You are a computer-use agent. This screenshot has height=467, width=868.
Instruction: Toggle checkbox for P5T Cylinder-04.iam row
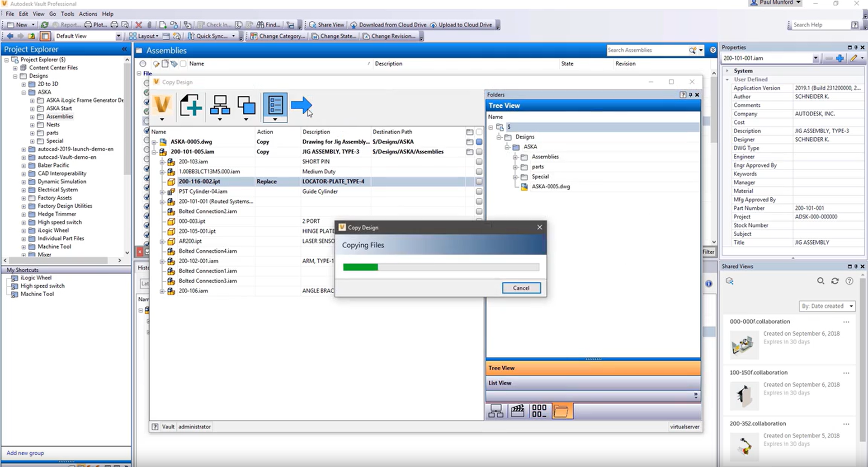click(479, 191)
